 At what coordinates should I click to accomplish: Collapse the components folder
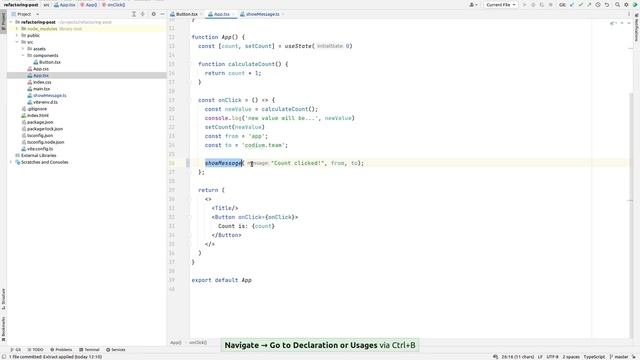(x=23, y=56)
